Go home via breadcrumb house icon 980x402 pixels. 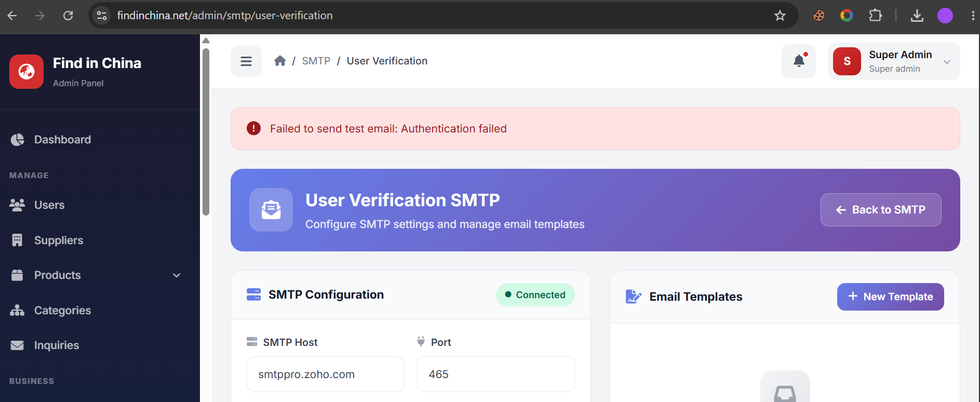(280, 61)
